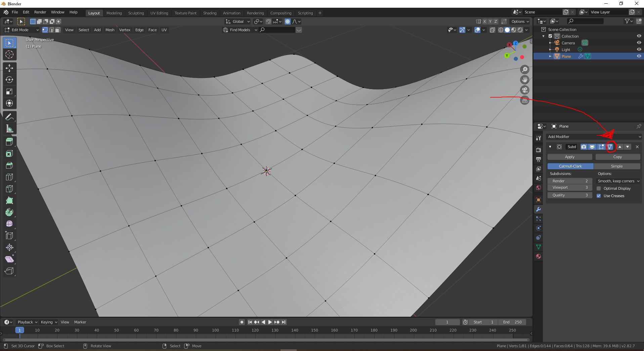Open Material Properties in the properties editor

538,256
